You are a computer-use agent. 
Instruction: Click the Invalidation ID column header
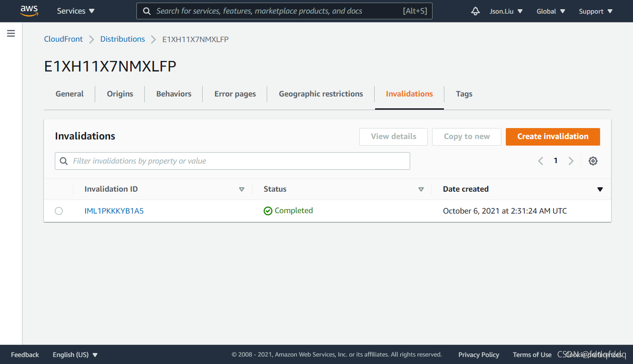(x=111, y=189)
